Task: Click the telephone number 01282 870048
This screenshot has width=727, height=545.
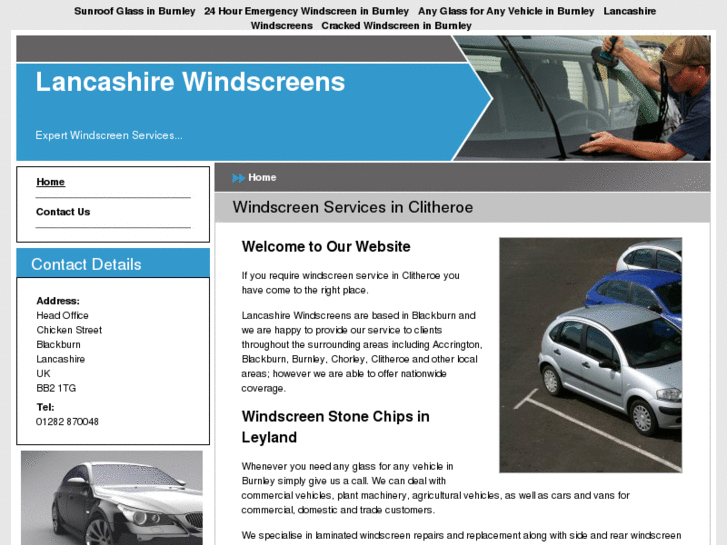Action: 67,422
